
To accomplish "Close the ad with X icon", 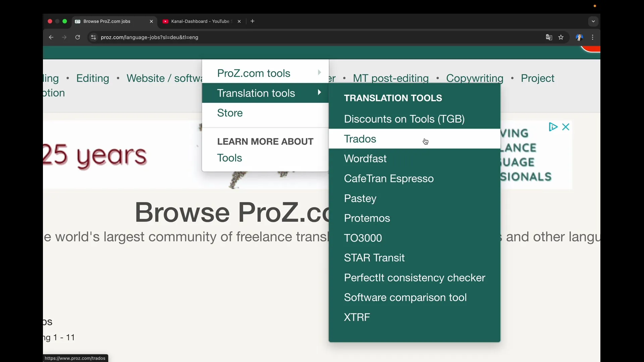I will click(x=566, y=127).
